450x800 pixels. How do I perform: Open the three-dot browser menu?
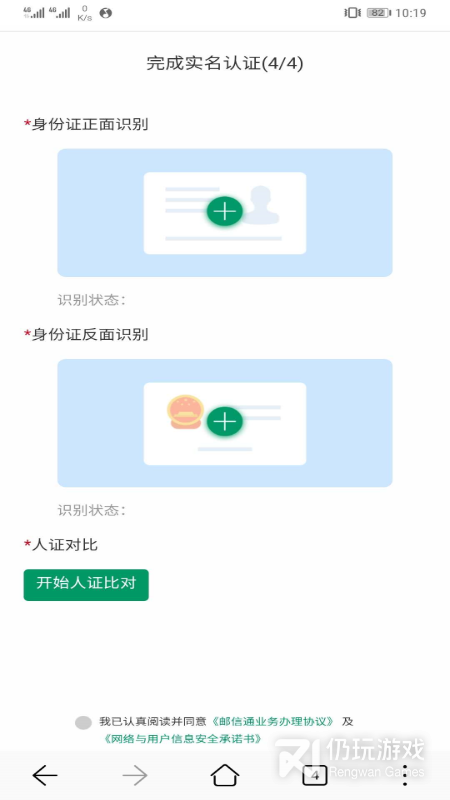(x=405, y=776)
